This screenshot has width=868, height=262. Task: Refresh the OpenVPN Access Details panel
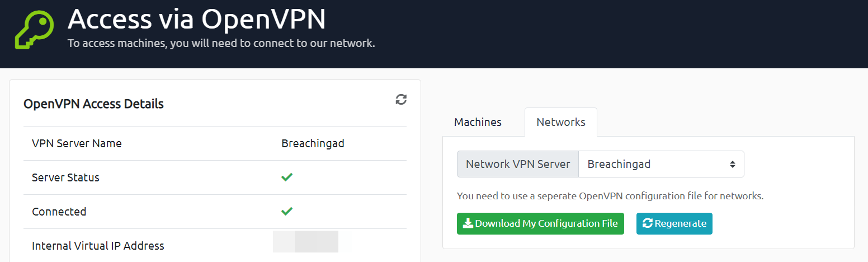coord(401,100)
